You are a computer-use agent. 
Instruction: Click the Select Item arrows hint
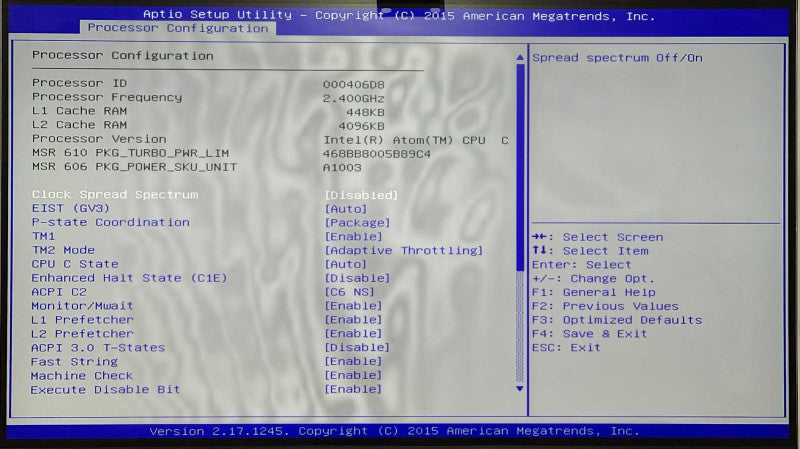[x=590, y=251]
